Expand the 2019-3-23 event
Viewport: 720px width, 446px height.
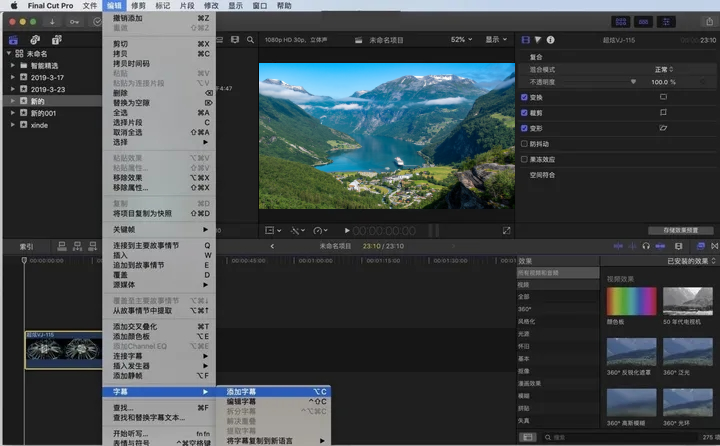[x=13, y=89]
